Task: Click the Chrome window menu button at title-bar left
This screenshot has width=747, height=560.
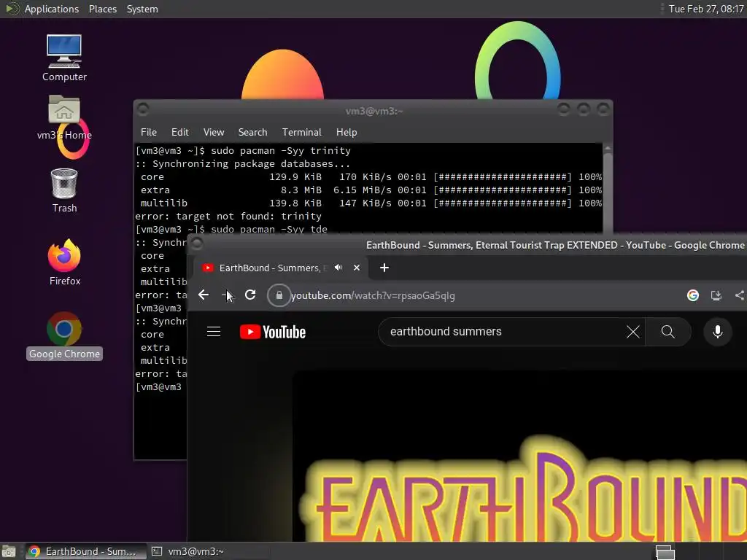Action: point(197,244)
